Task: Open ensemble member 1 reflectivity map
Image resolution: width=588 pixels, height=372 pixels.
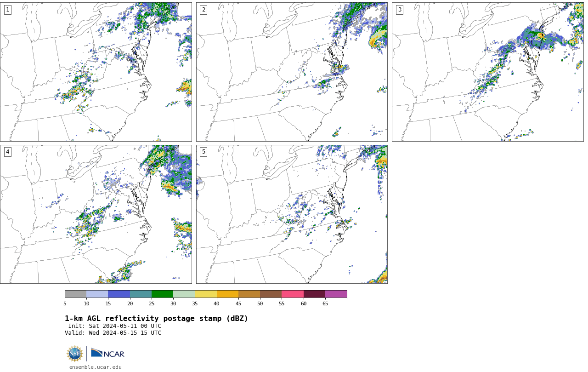Action: point(96,72)
